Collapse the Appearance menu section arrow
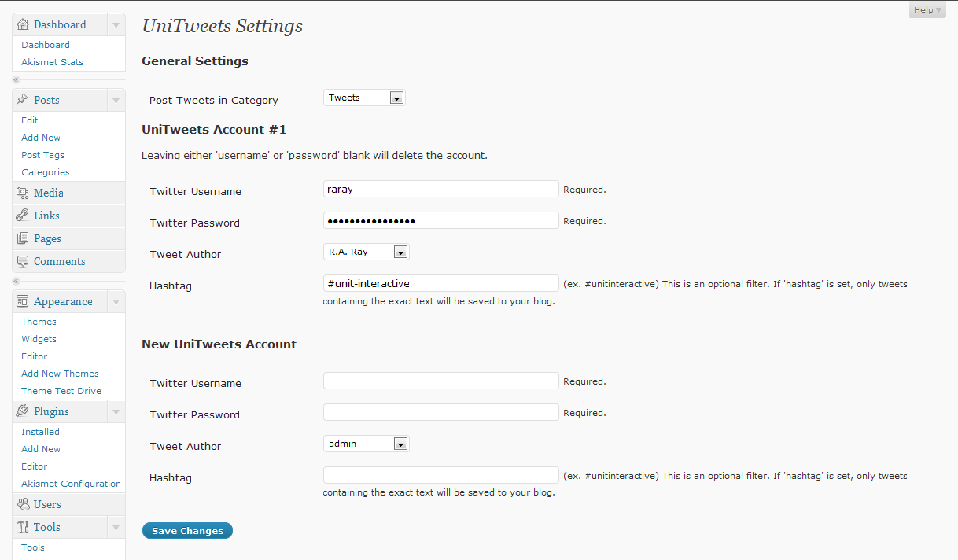 116,301
